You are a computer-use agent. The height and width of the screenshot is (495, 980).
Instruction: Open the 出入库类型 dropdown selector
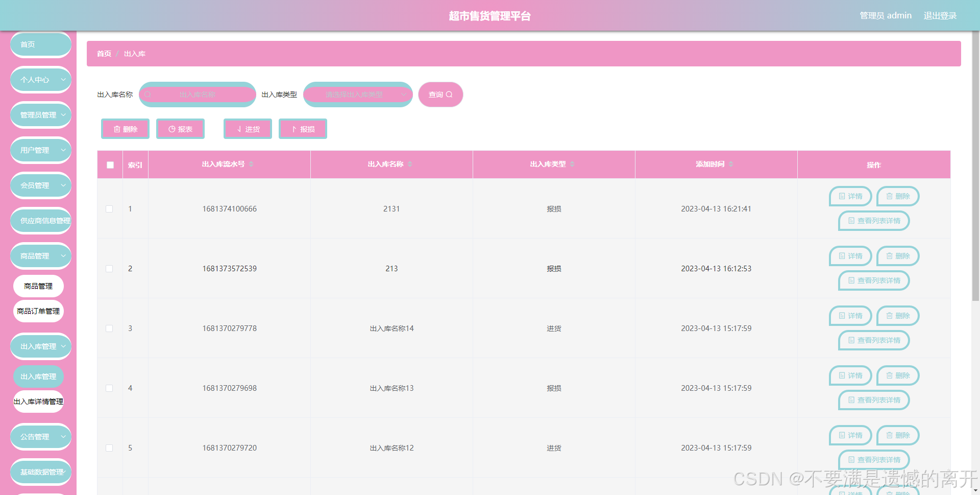pyautogui.click(x=358, y=95)
